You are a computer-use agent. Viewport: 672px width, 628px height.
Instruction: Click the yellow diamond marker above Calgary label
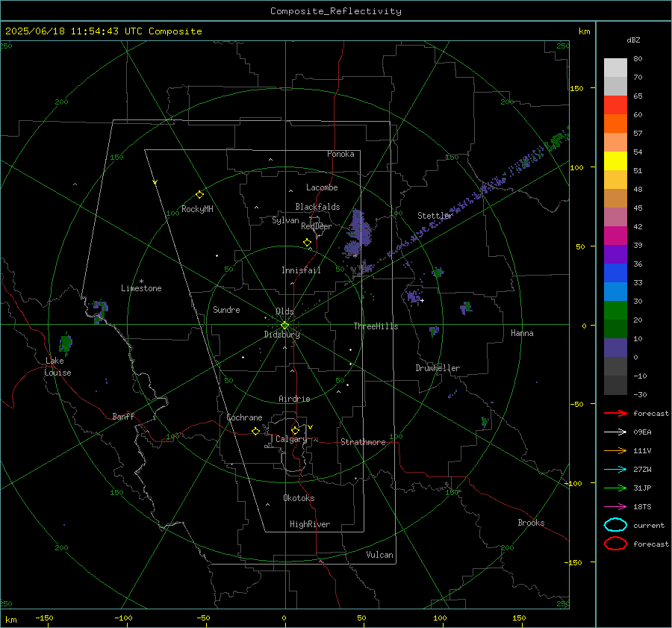pos(295,430)
